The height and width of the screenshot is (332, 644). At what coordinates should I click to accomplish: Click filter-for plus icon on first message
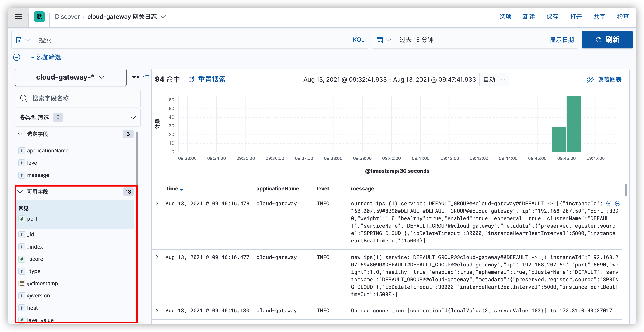tap(609, 203)
